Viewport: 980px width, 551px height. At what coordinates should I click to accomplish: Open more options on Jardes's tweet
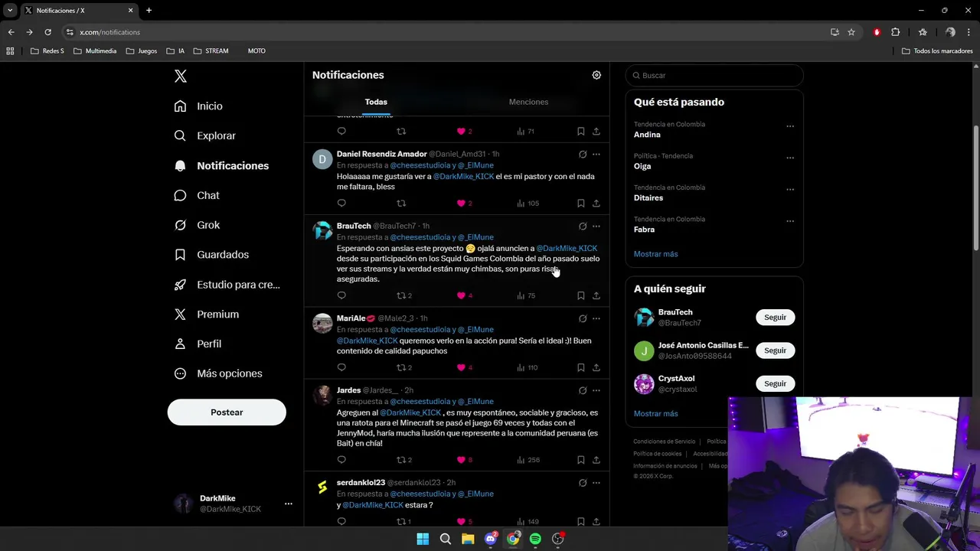596,390
